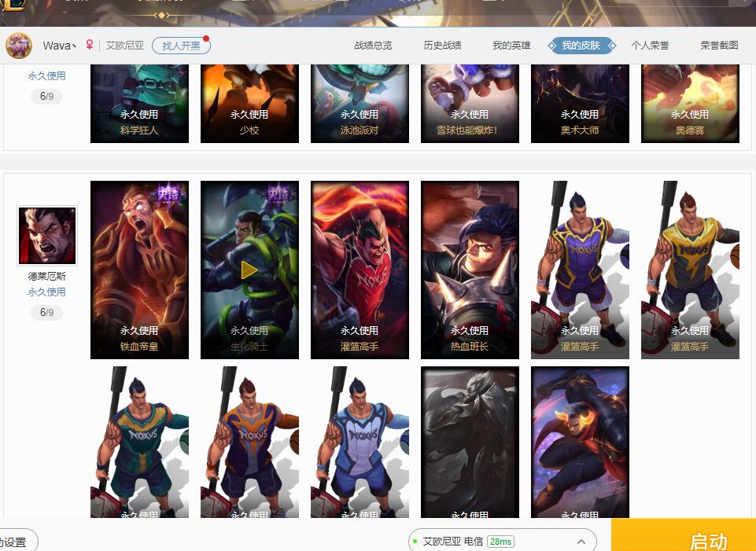Open the 个人荣誉 tab
Screen dimensions: 756x551
pos(650,46)
